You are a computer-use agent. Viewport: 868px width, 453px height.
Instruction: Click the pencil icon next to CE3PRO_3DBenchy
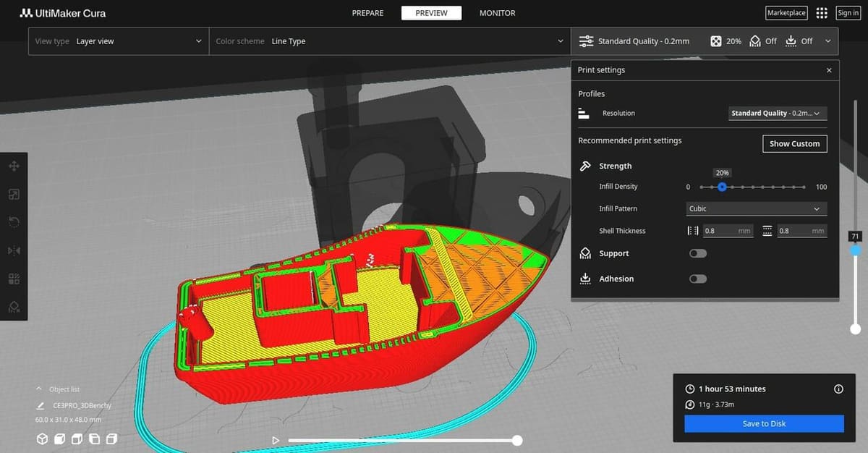[41, 406]
